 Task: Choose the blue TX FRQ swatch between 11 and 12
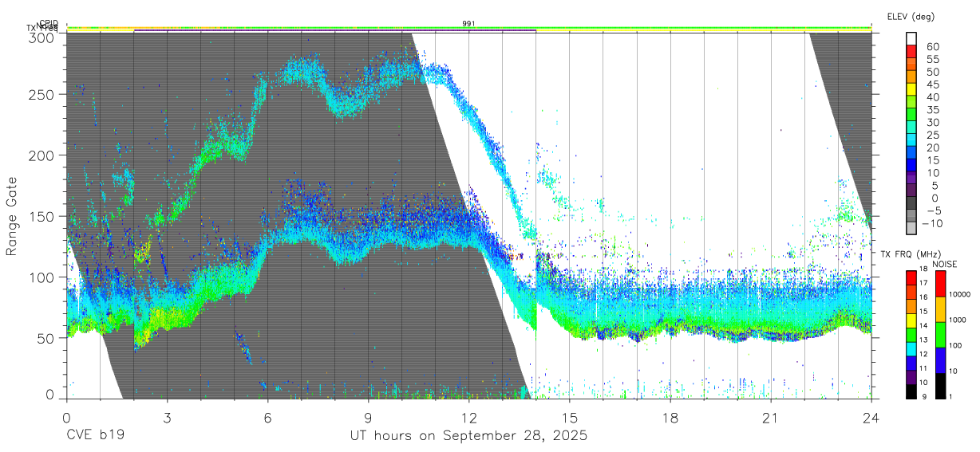click(911, 363)
